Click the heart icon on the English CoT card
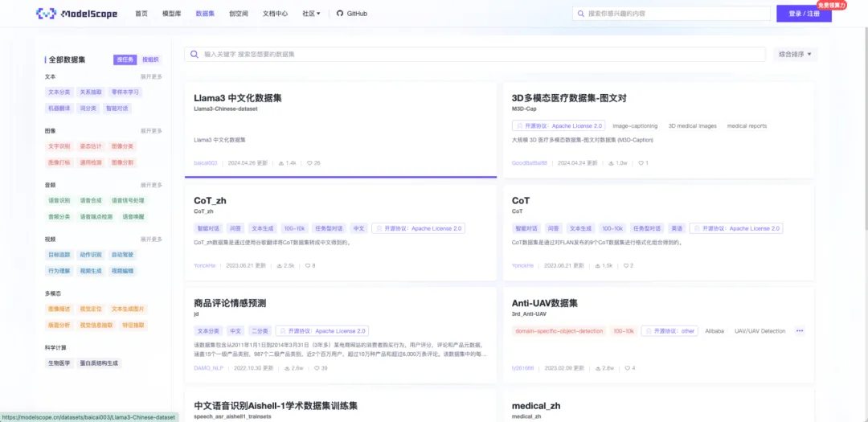Viewport: 868px width, 422px height. 625,266
